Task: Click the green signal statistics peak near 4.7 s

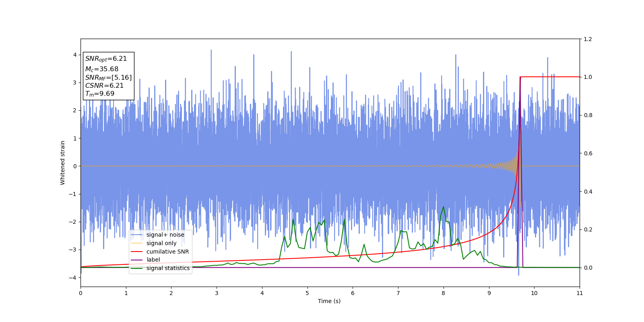Action: [x=293, y=220]
